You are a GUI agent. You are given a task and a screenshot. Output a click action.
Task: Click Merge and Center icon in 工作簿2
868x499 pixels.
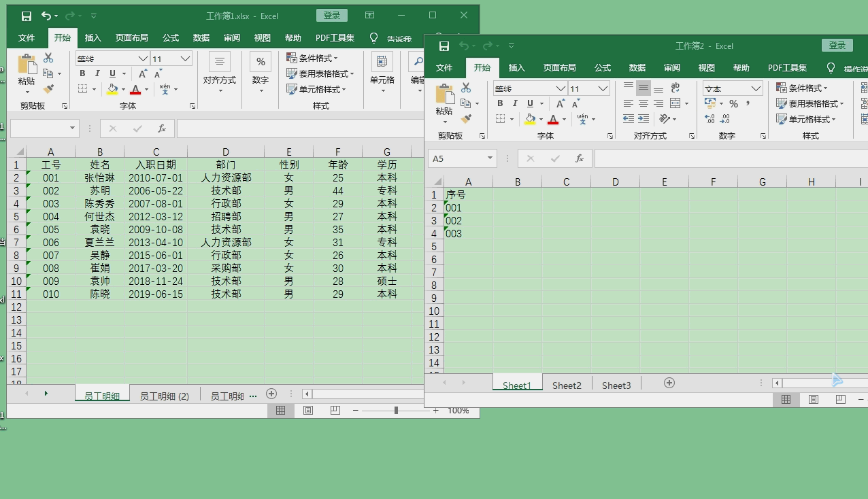pos(675,103)
